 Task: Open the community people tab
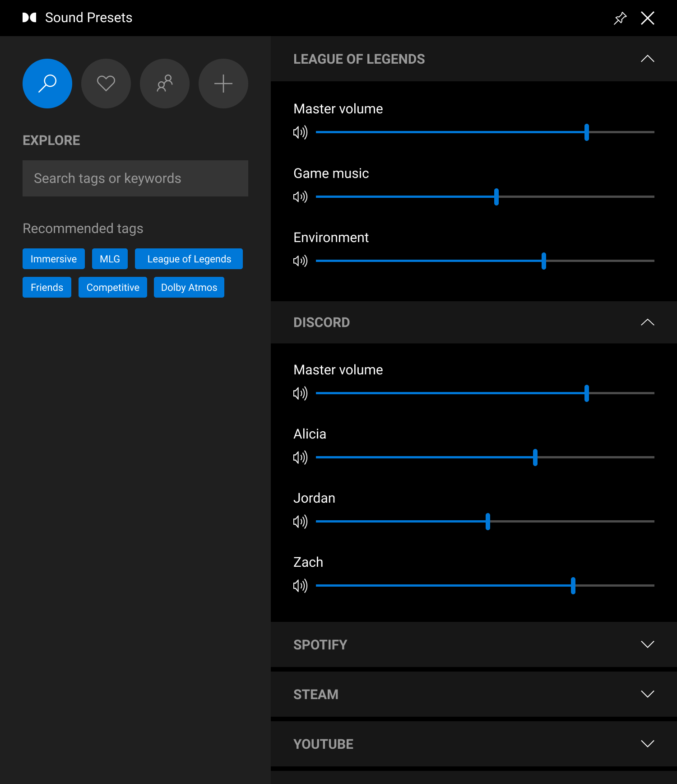pyautogui.click(x=165, y=84)
